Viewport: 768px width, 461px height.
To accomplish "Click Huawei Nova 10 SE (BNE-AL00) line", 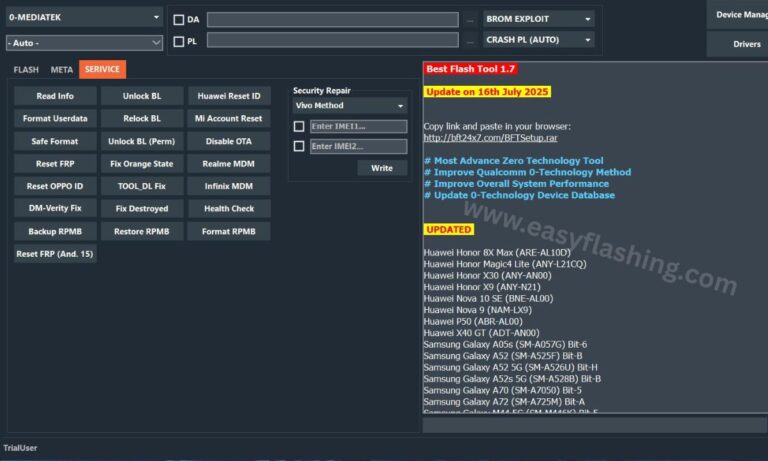I will [488, 298].
